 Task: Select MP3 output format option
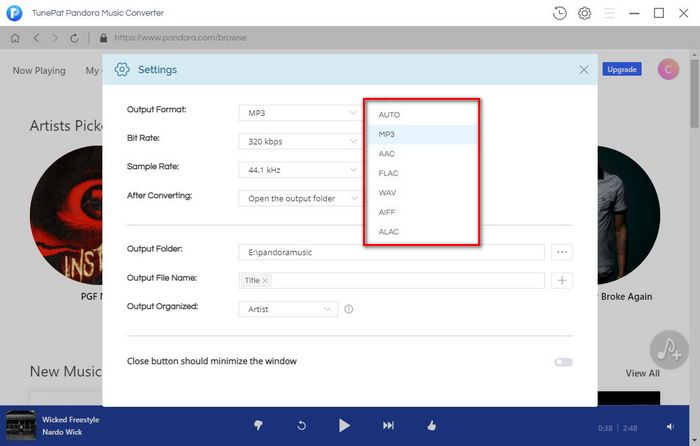pos(421,134)
